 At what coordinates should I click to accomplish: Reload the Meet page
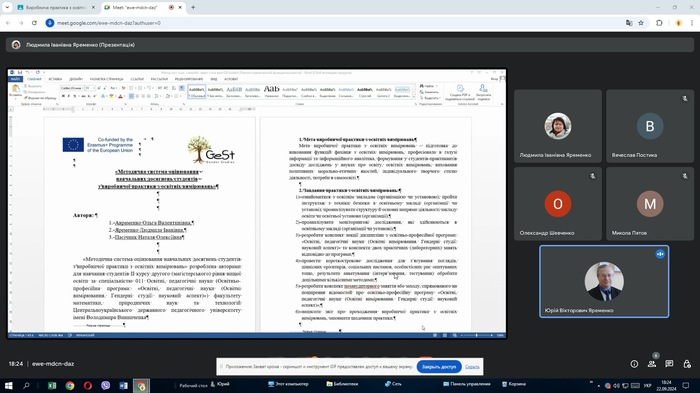(34, 23)
